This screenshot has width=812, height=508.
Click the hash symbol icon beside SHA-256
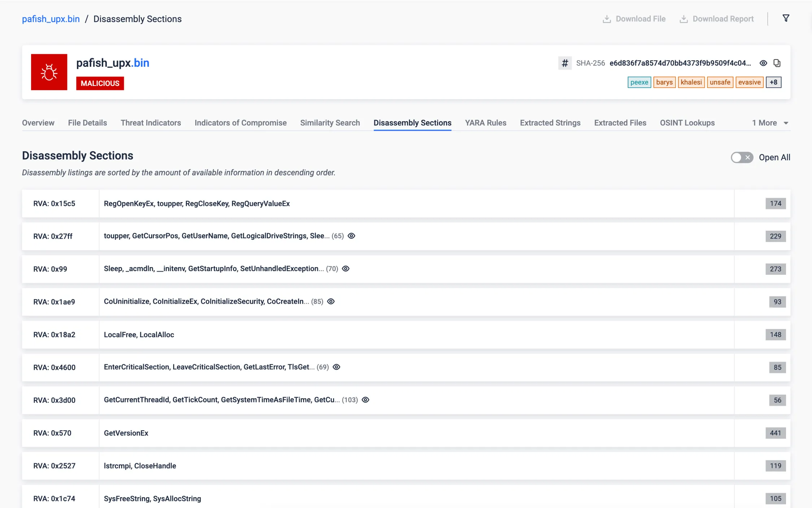[x=565, y=63]
